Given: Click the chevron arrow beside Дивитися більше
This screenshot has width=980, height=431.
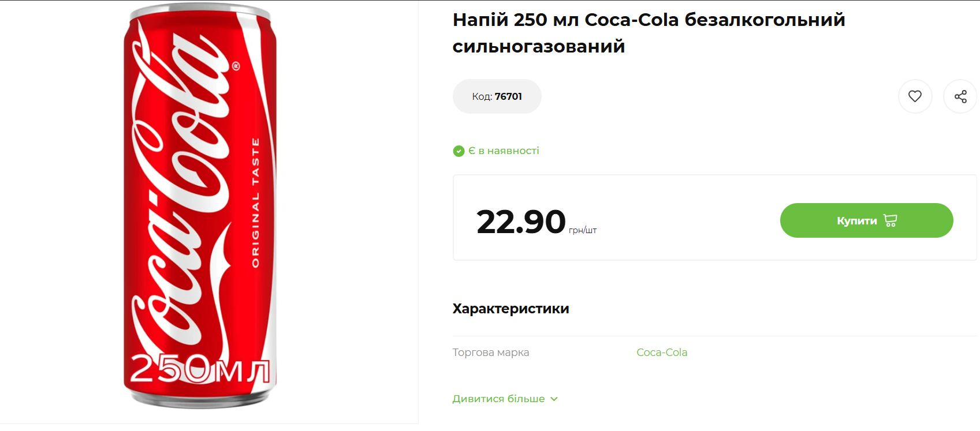Looking at the screenshot, I should (554, 399).
